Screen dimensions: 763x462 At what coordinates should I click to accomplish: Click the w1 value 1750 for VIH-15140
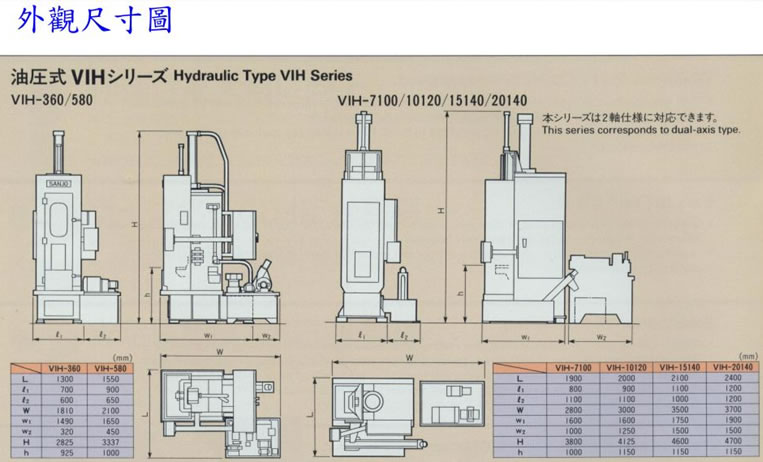tap(679, 420)
